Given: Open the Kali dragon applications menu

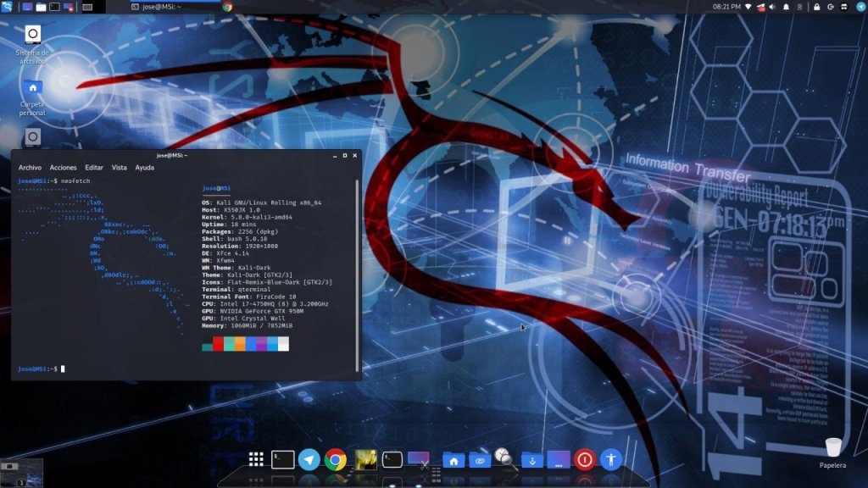Looking at the screenshot, I should pos(7,7).
